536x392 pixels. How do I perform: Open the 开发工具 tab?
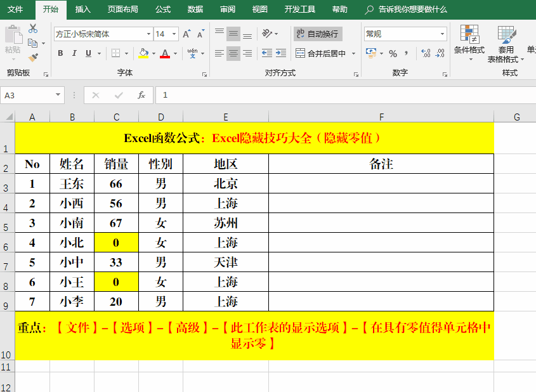300,10
